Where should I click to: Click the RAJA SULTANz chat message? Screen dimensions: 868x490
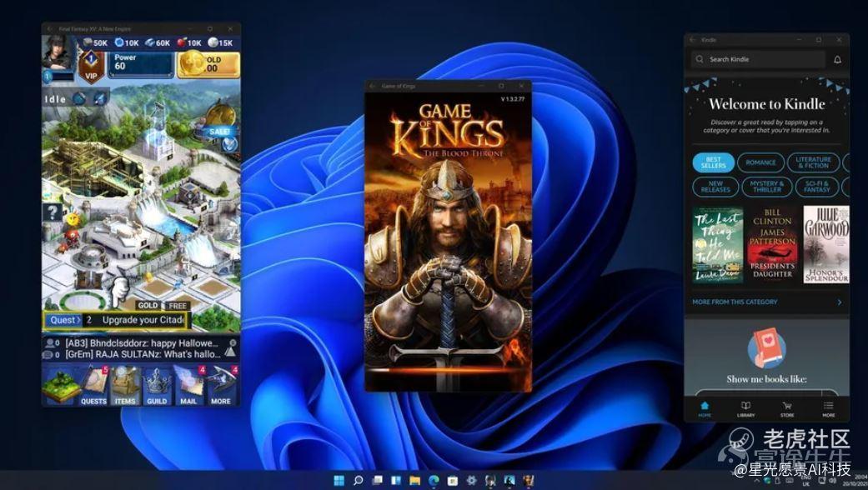click(143, 354)
